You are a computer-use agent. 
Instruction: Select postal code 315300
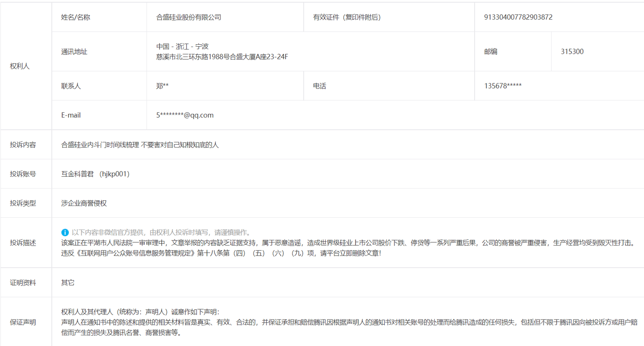click(x=572, y=52)
